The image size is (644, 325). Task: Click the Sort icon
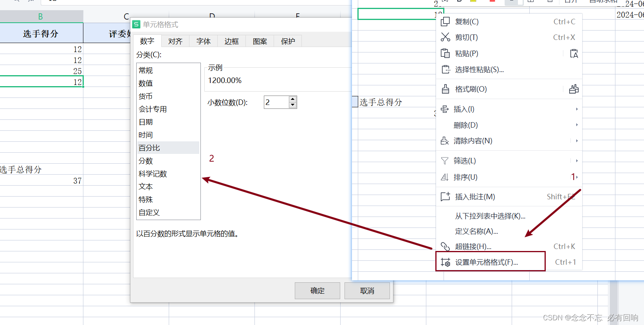445,177
